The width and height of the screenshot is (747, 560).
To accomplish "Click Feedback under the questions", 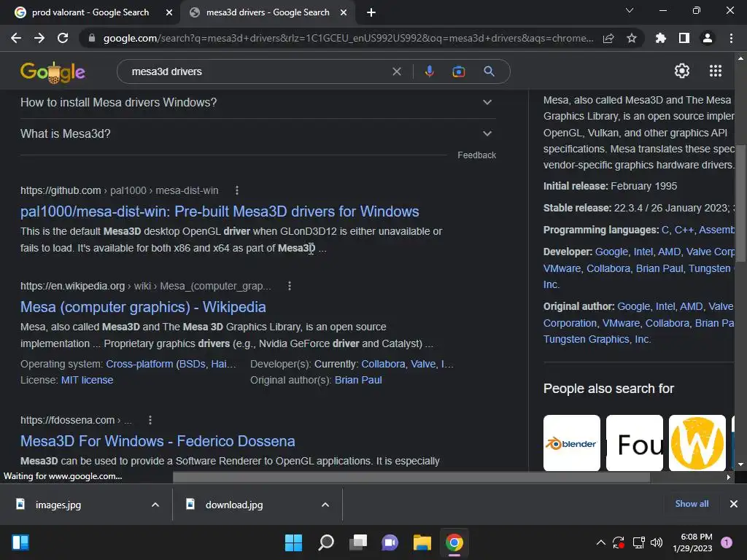I will tap(476, 155).
